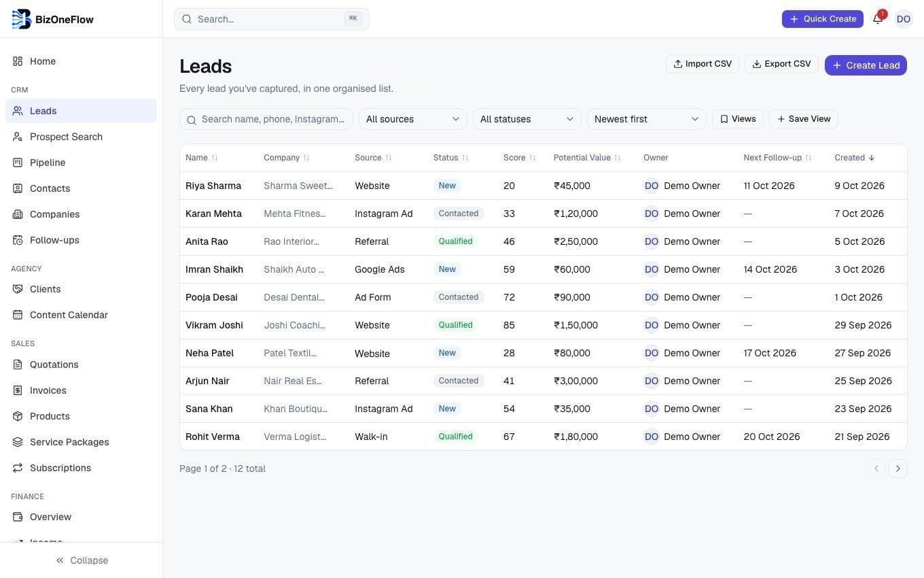The height and width of the screenshot is (578, 924).
Task: Click the Home sidebar icon
Action: point(18,61)
